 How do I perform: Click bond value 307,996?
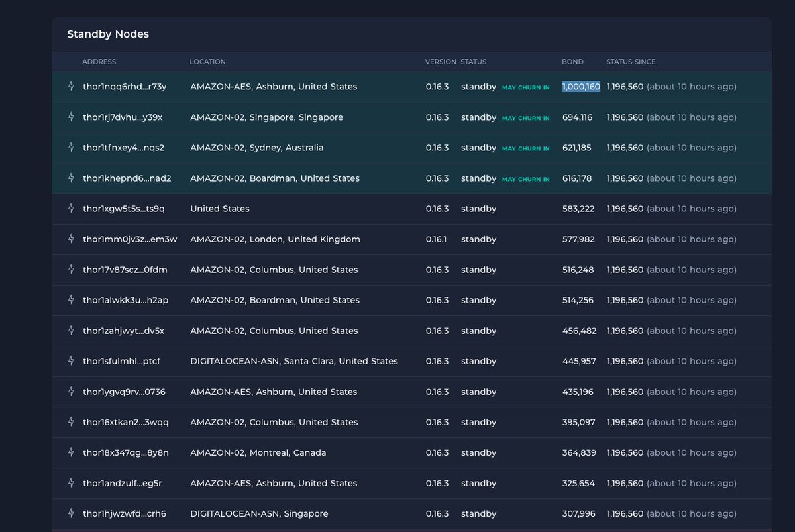pos(579,513)
